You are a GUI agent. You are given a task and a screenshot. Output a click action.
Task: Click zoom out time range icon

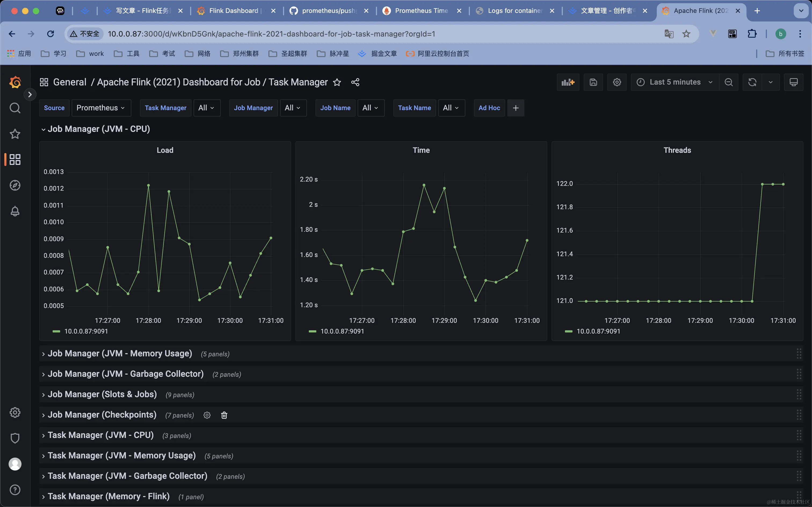728,82
